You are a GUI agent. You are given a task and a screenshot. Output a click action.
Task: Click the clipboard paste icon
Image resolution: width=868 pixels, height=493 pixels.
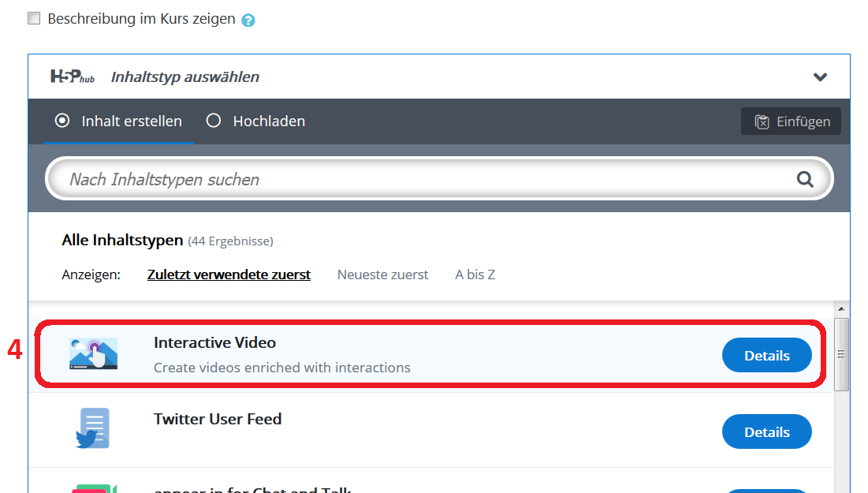(762, 121)
